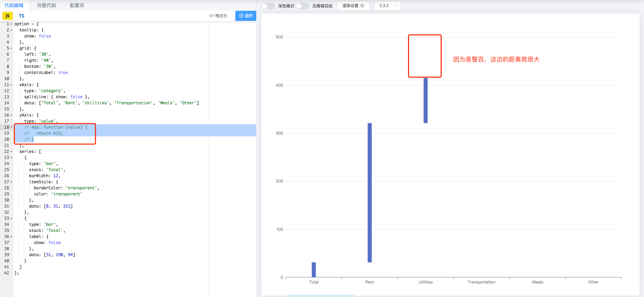Open the 5.3.2 version dropdown
This screenshot has height=297, width=644.
point(387,6)
